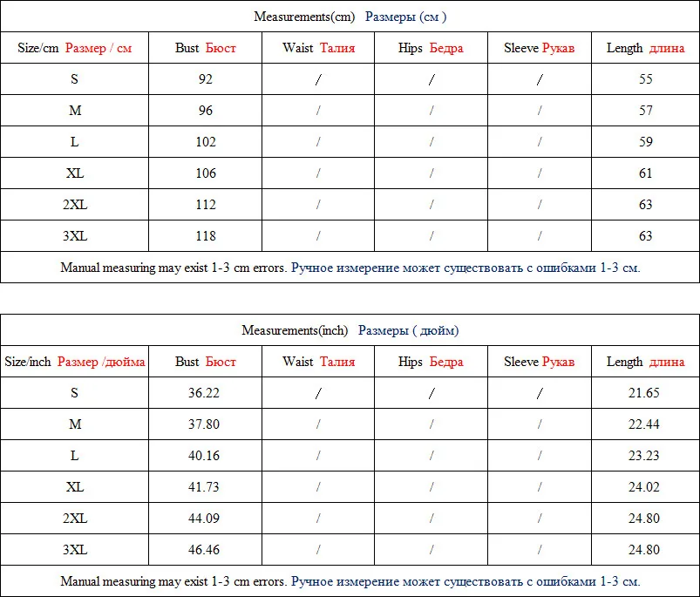Click the Bust header in the cm table
Screen dimensions: 700x597
[206, 48]
